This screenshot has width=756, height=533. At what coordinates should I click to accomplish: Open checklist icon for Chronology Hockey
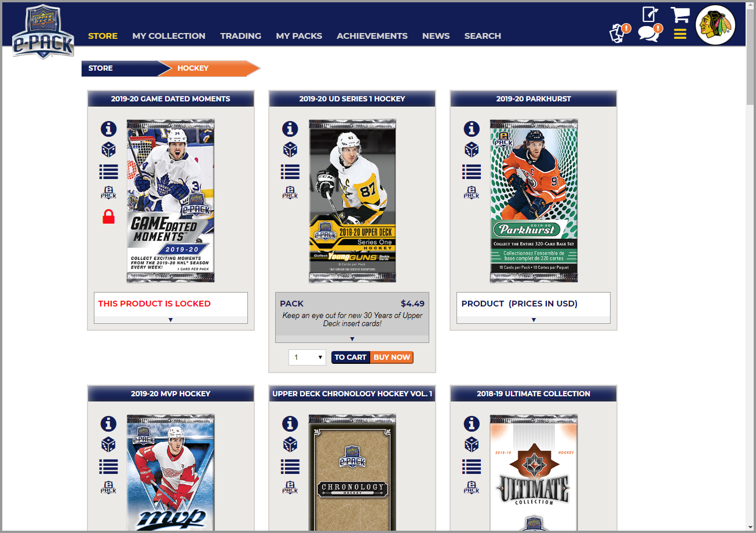pos(290,466)
